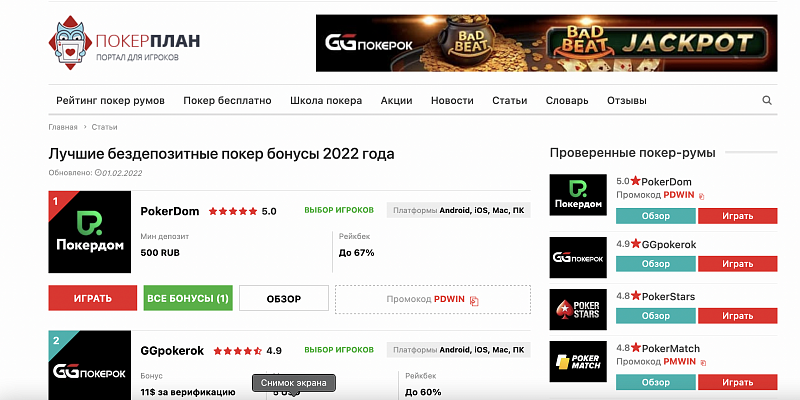
Task: Click Платформы label on PokerDom card
Action: click(x=459, y=210)
